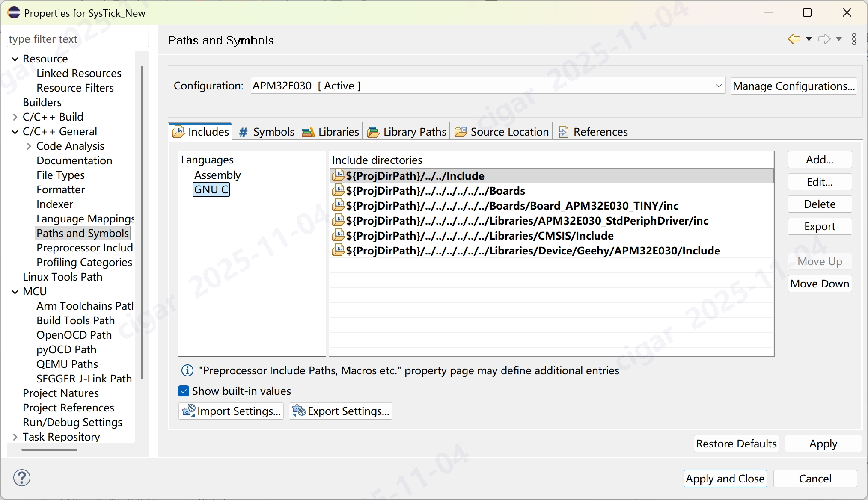Collapse the MCU tree node
Screen dimensions: 868x500
(x=15, y=292)
